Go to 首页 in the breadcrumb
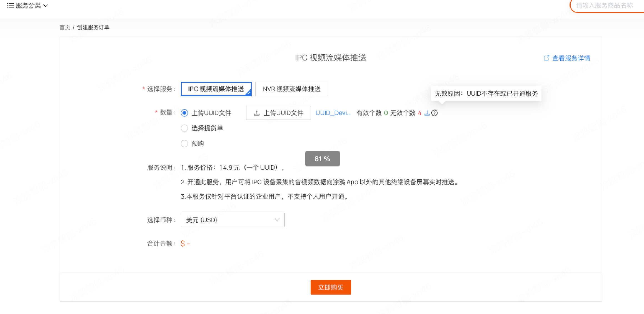Image resolution: width=644 pixels, height=314 pixels. (65, 27)
